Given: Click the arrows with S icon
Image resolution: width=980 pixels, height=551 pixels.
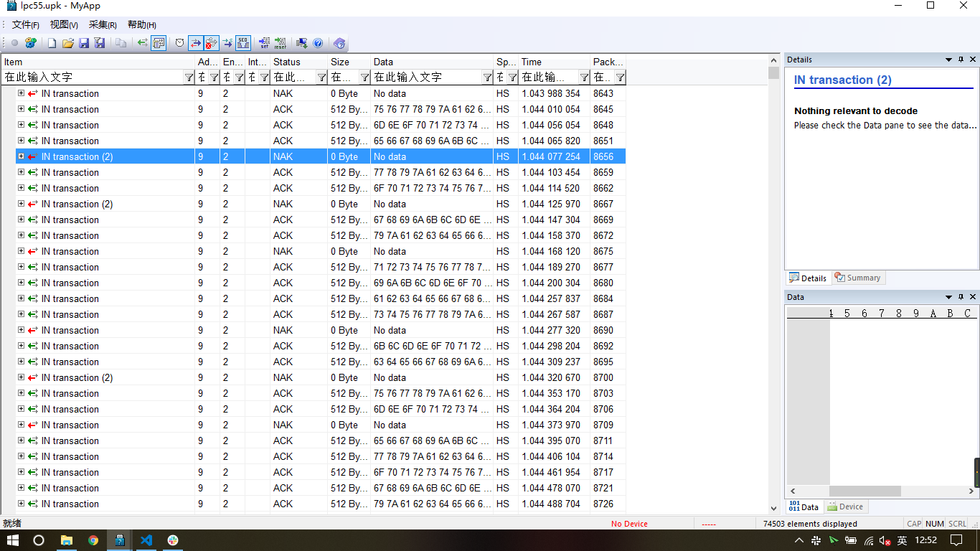Looking at the screenshot, I should click(x=227, y=43).
